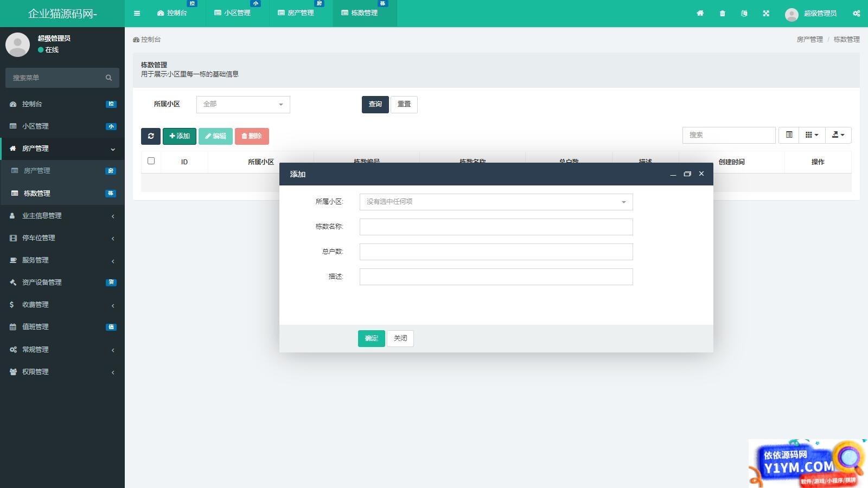Click the search magnifier in sidebar menu search
The width and height of the screenshot is (868, 488).
(x=108, y=78)
